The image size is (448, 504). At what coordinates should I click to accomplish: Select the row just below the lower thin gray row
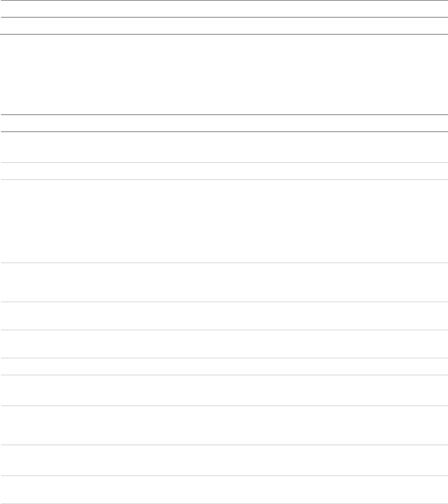(x=224, y=390)
